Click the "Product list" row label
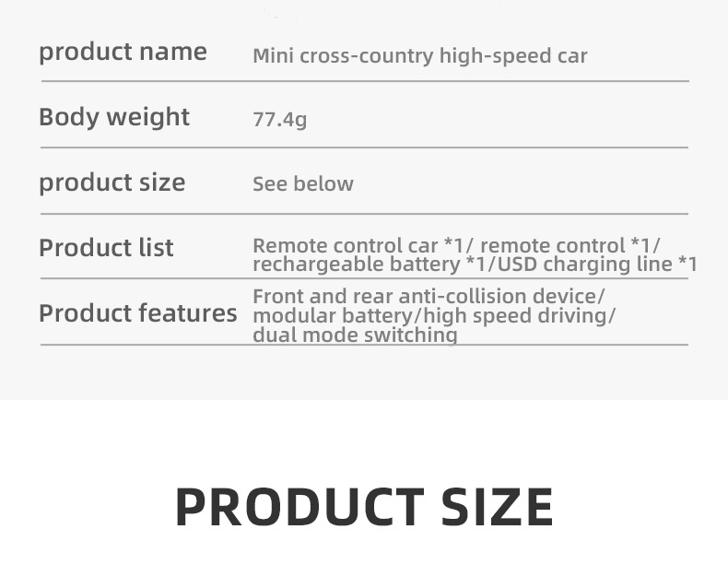The height and width of the screenshot is (588, 728). 106,248
